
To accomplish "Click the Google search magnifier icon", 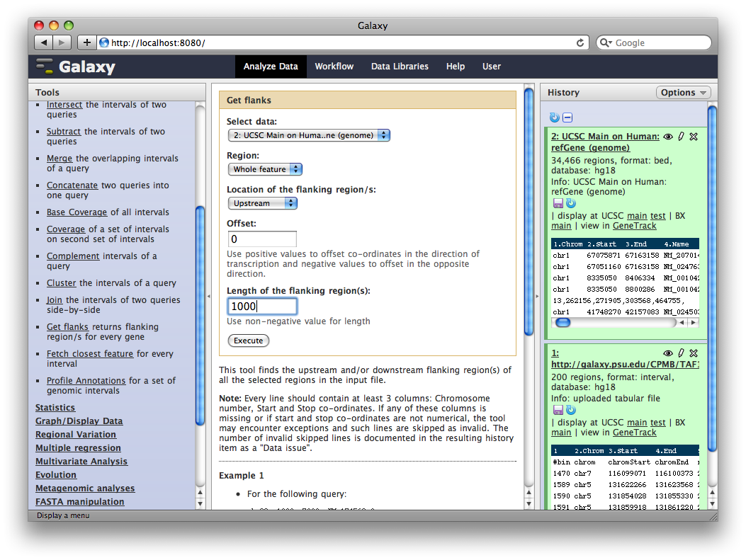I will pyautogui.click(x=606, y=42).
